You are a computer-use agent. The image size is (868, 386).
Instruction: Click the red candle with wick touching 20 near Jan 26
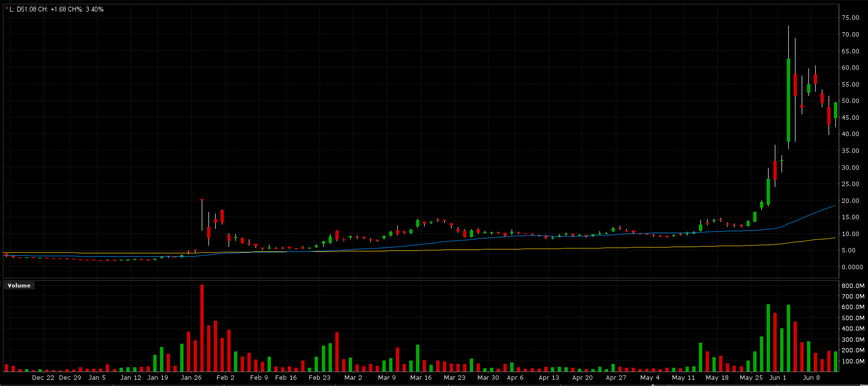click(202, 215)
